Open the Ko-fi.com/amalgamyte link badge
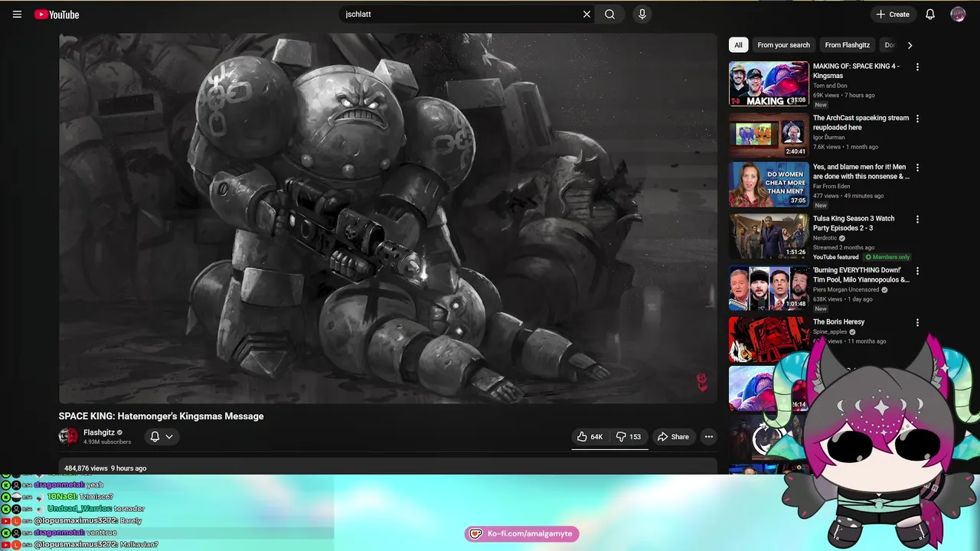Screen dimensions: 980x551 [x=522, y=533]
